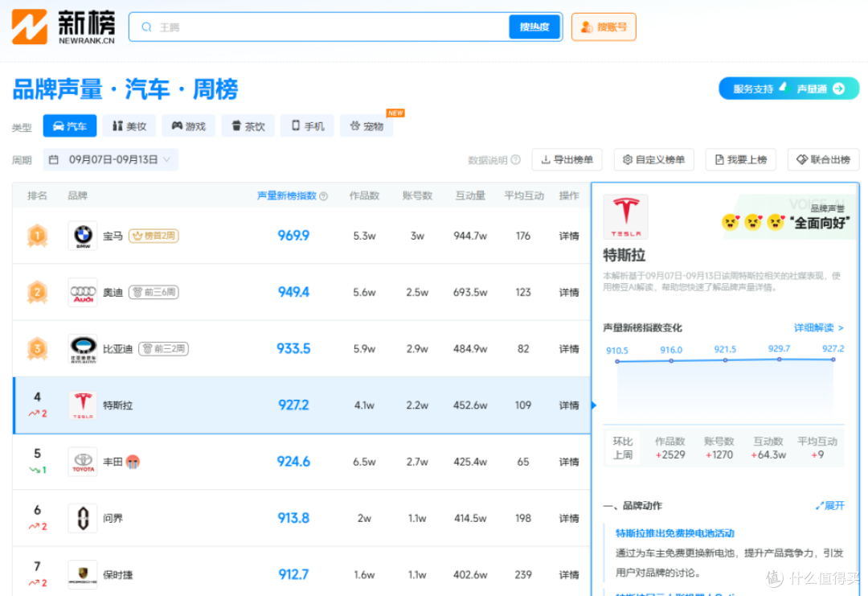Click the 前三2周 badge next to 比亚迪

click(x=163, y=349)
